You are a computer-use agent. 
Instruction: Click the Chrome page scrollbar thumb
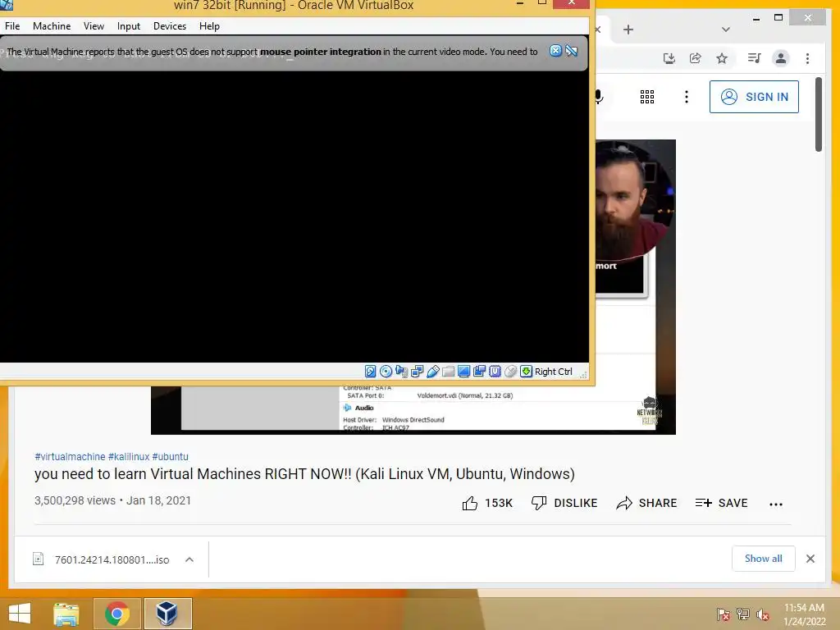coord(818,115)
